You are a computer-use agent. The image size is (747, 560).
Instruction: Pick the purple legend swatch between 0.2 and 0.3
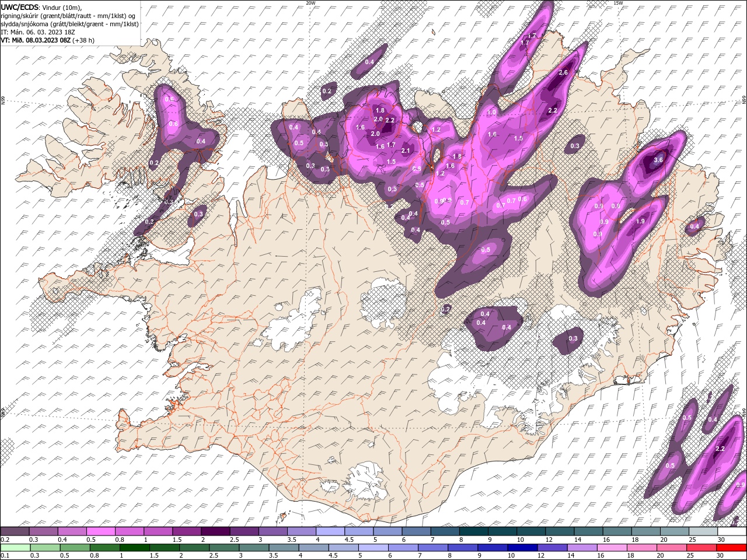(x=15, y=531)
